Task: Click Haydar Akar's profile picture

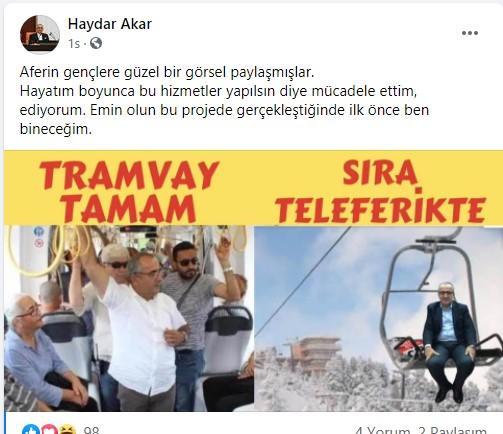Action: point(40,35)
